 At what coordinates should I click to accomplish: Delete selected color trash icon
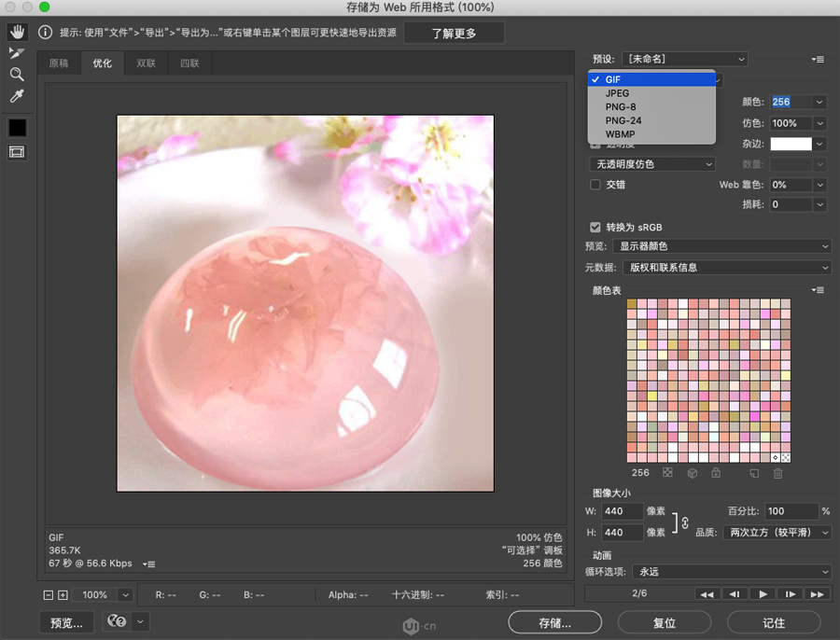coord(777,473)
